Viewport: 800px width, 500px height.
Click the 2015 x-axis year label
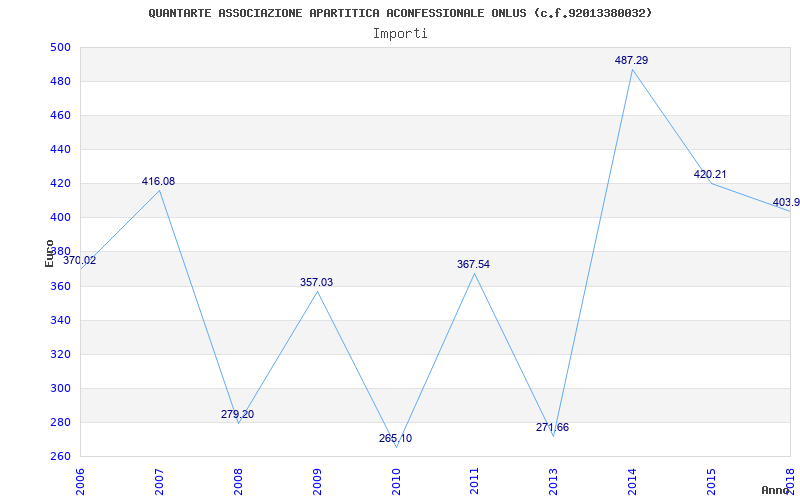[x=711, y=482]
